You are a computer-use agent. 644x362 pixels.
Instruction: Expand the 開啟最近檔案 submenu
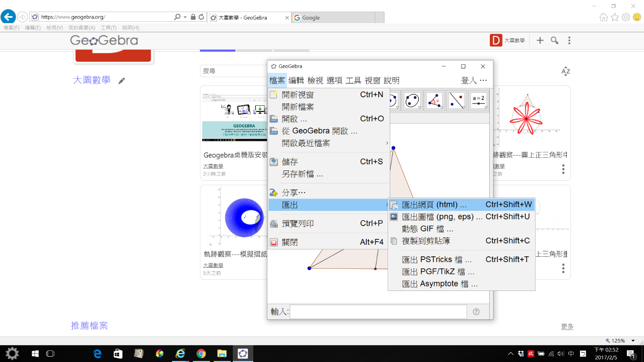(x=328, y=143)
